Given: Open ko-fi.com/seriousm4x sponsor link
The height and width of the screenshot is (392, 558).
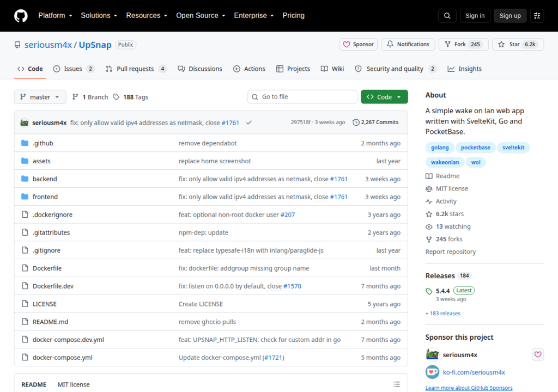Looking at the screenshot, I should [474, 372].
